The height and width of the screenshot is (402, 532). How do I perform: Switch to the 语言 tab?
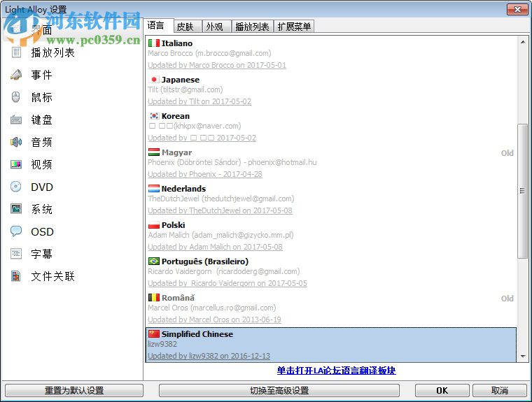[x=159, y=26]
